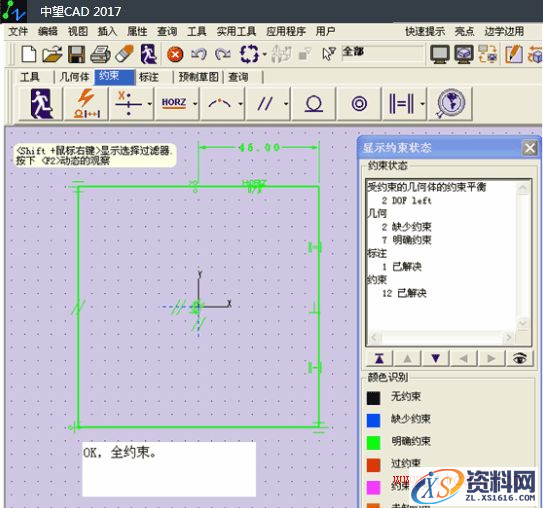
Task: Select the HORZ horizontal constraint icon
Action: tap(174, 103)
